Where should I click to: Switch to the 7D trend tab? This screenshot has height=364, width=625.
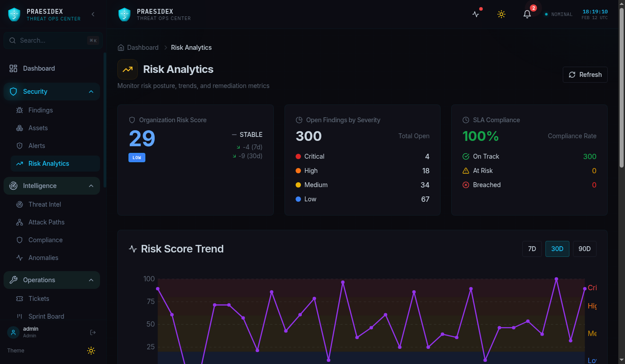point(532,249)
